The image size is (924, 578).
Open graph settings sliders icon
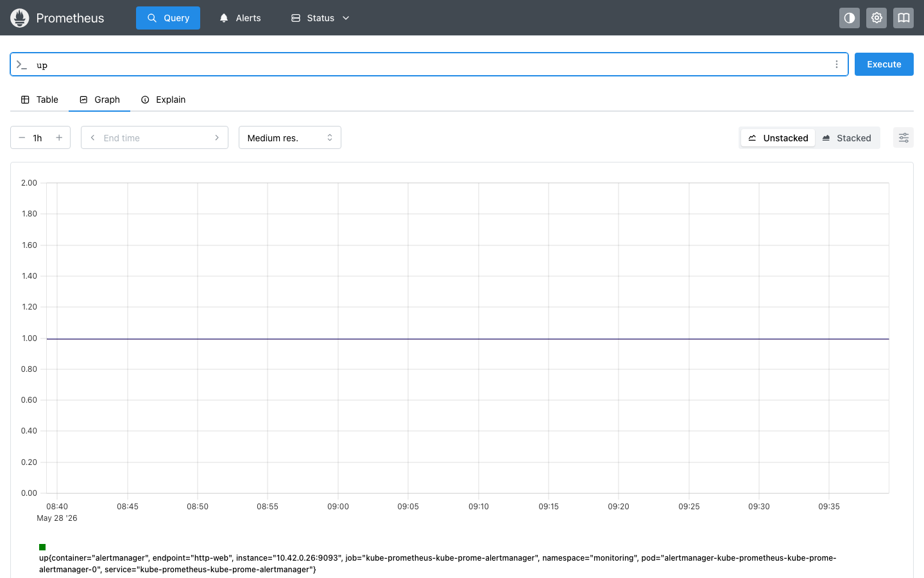tap(903, 137)
